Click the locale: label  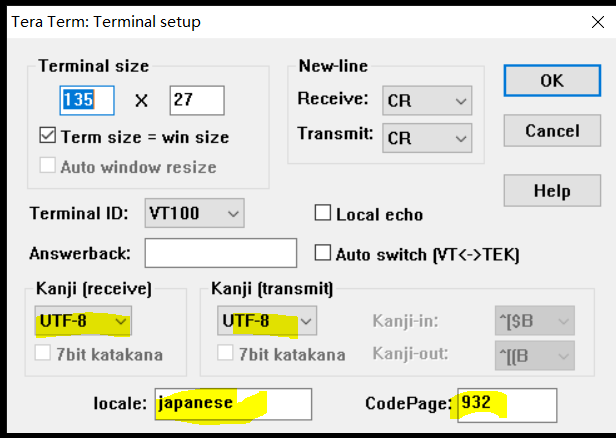(x=120, y=403)
